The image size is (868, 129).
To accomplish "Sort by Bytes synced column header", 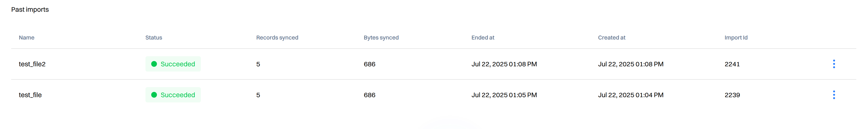I will pos(381,38).
